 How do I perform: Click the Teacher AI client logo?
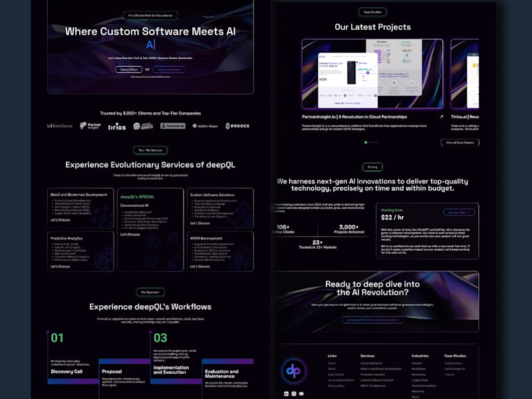pyautogui.click(x=173, y=126)
